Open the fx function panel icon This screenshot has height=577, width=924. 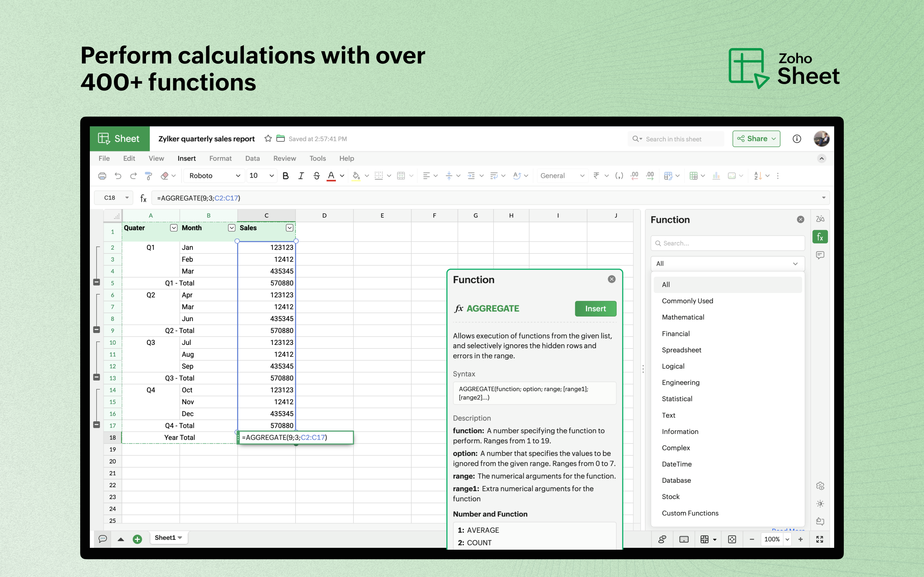coord(820,237)
